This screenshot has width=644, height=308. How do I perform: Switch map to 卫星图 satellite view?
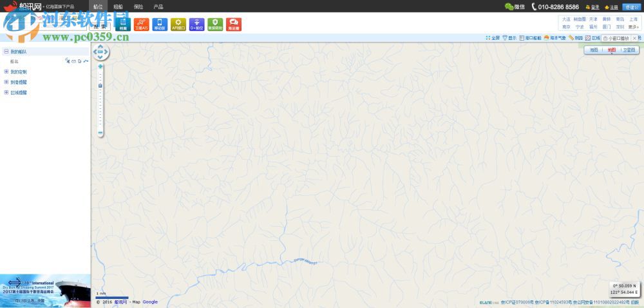click(629, 50)
